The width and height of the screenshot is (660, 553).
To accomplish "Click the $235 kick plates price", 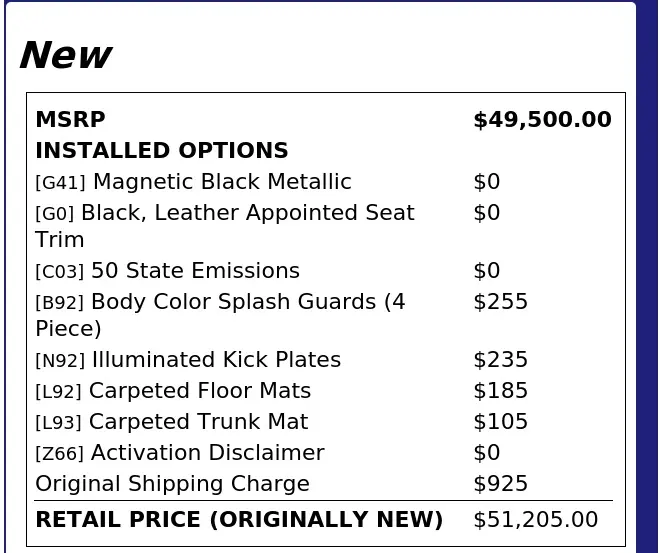I will click(500, 360).
